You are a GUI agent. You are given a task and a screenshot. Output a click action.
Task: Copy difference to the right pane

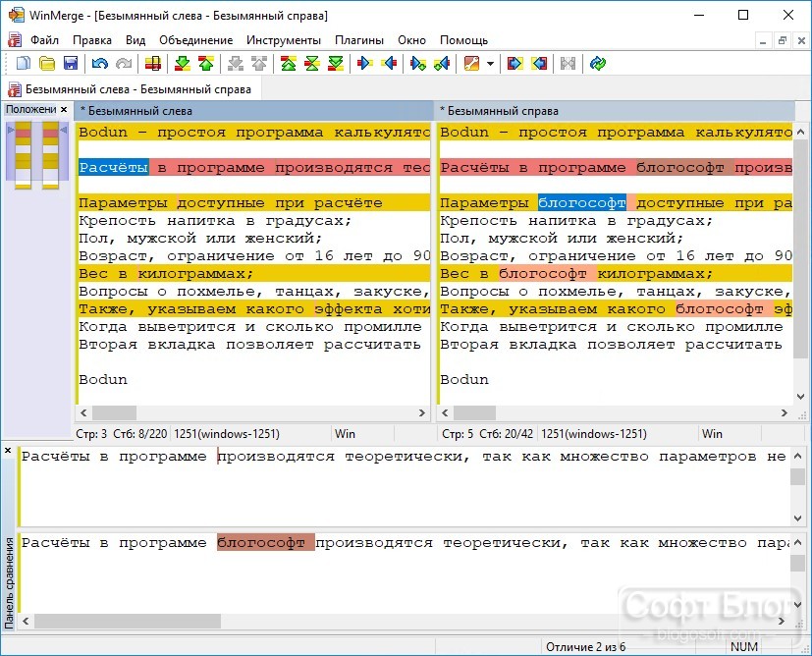click(365, 64)
